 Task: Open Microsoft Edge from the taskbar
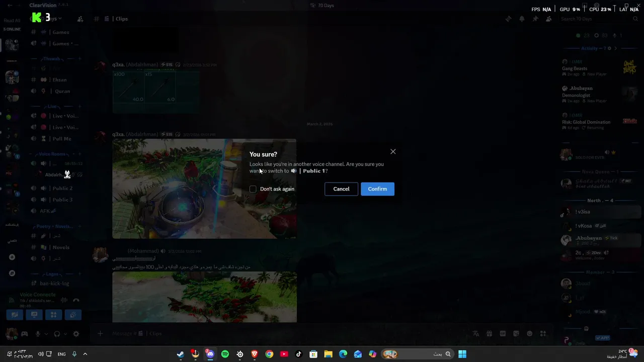point(343,354)
